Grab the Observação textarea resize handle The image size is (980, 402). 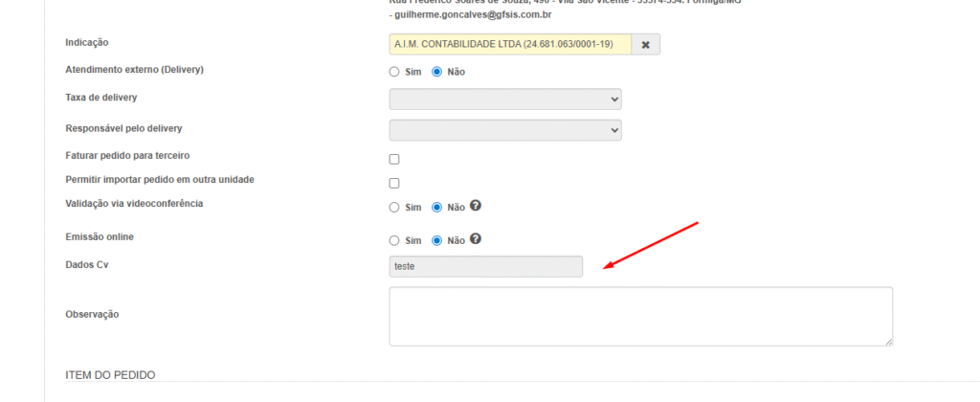pos(888,341)
